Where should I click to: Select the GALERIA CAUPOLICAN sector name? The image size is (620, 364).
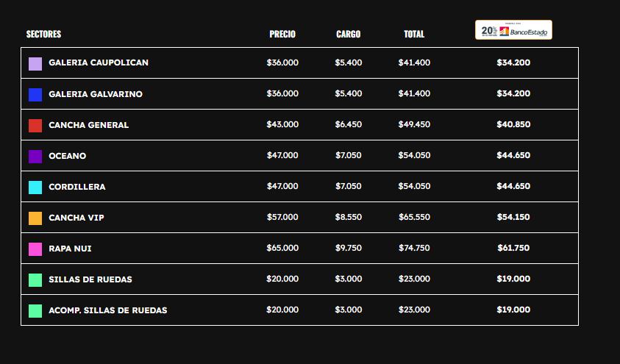coord(99,63)
